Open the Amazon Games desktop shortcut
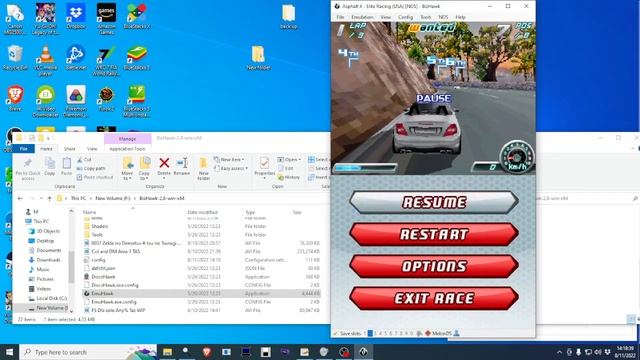The width and height of the screenshot is (640, 360). pos(106,18)
